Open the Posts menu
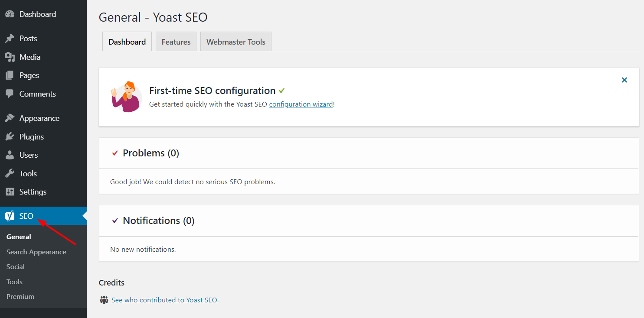 [43, 39]
